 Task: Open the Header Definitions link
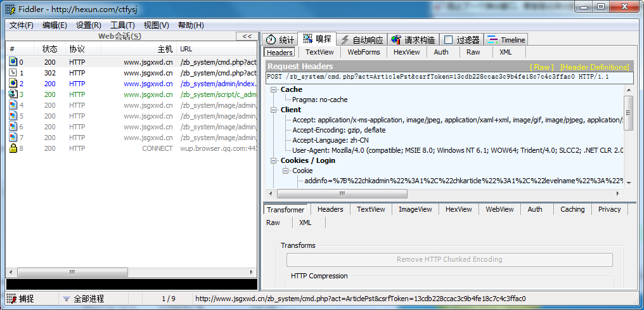click(594, 67)
